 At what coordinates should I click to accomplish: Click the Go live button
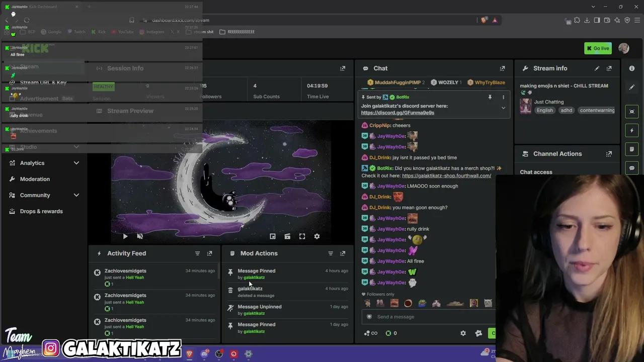[x=598, y=48]
